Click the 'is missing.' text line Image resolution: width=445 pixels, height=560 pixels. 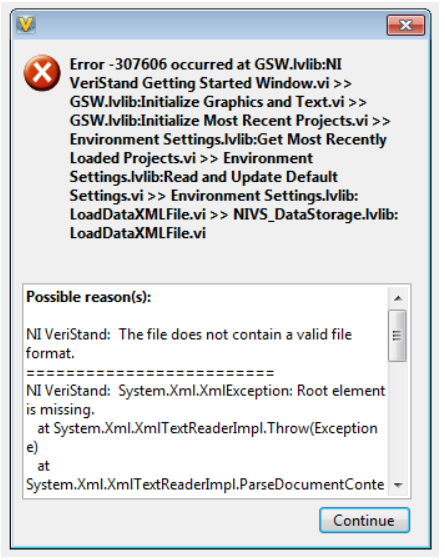point(60,410)
